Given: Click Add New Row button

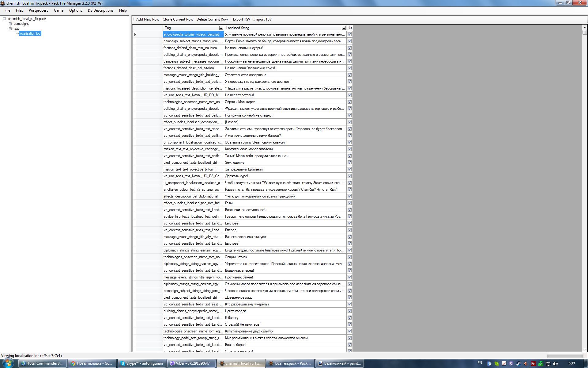Looking at the screenshot, I should 148,19.
